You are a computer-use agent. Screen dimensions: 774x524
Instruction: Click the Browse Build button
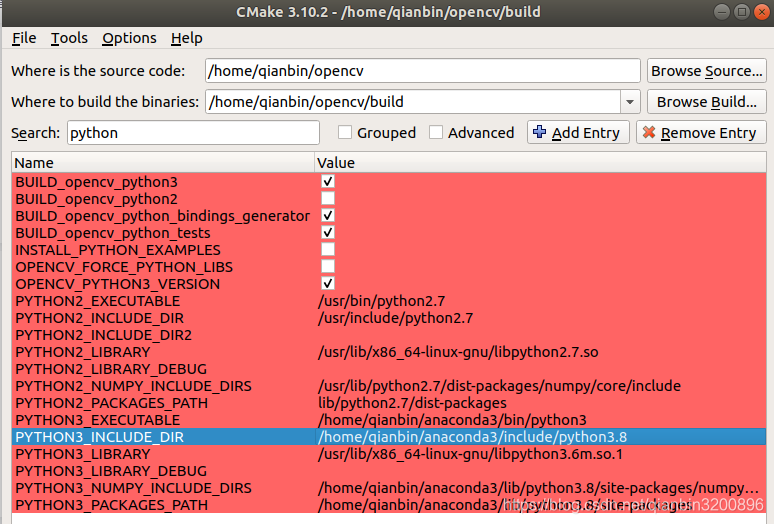(x=706, y=102)
